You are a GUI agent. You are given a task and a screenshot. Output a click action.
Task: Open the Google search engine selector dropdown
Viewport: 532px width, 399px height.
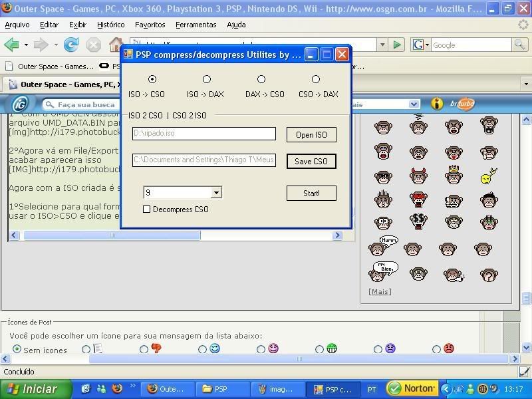pyautogui.click(x=427, y=45)
